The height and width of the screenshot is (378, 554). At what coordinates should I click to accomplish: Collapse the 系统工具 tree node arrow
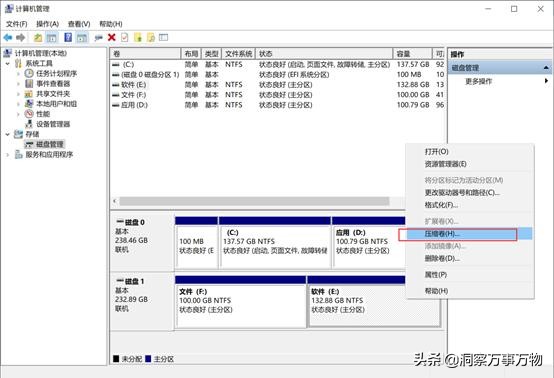coord(7,64)
